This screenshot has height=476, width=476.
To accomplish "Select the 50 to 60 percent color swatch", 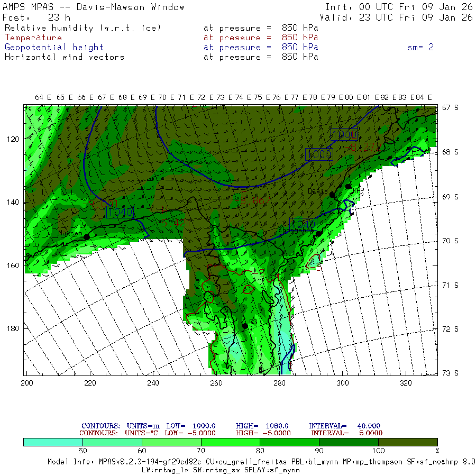I will pos(112,442).
